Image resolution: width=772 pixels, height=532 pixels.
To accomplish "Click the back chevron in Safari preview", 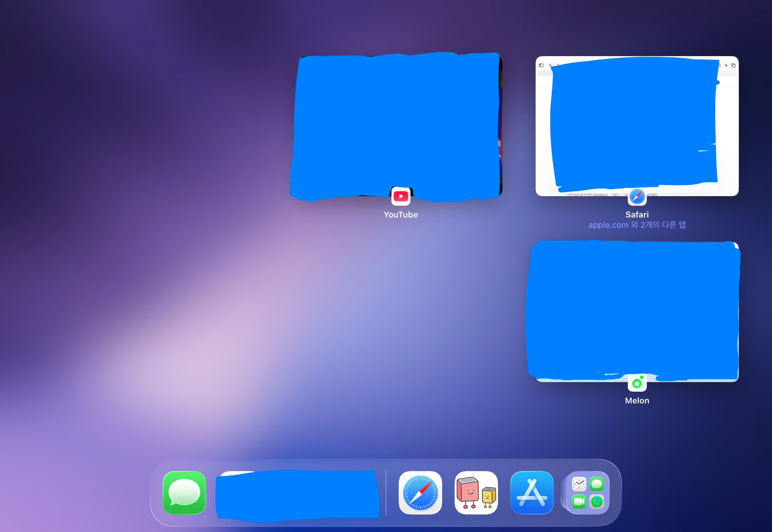I will point(550,65).
